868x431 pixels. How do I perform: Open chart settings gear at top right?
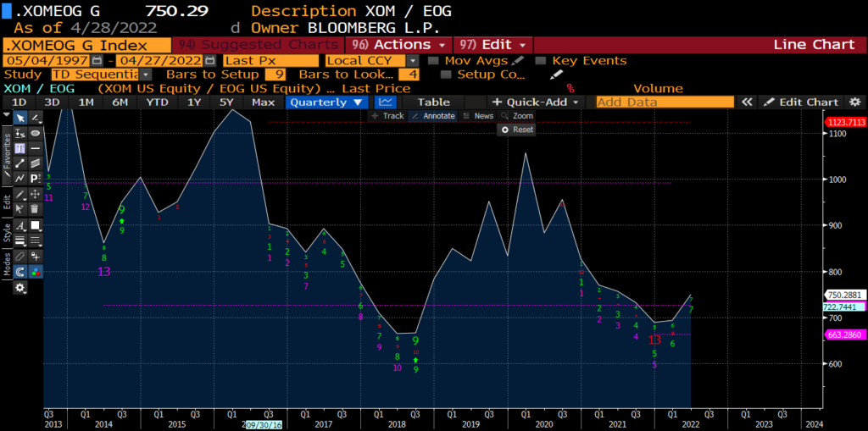[855, 102]
